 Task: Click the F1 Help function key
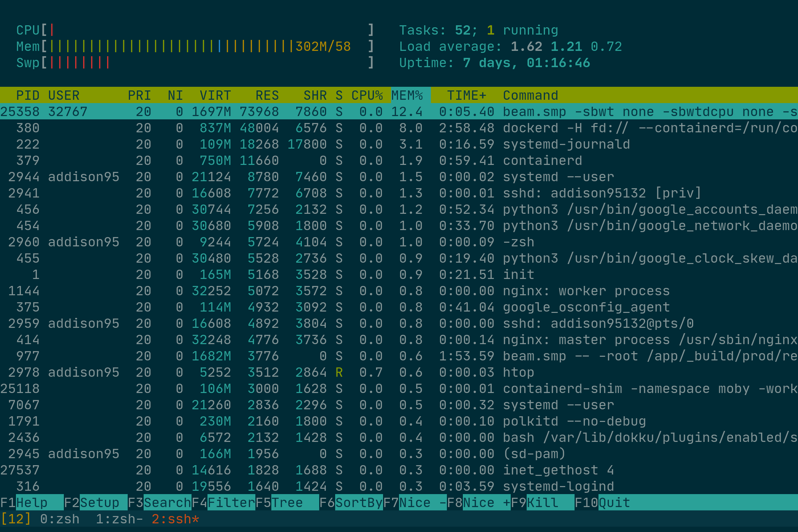(x=32, y=502)
